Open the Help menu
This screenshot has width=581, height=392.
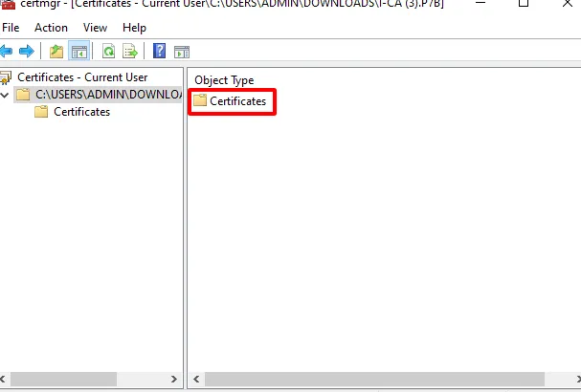(x=134, y=28)
